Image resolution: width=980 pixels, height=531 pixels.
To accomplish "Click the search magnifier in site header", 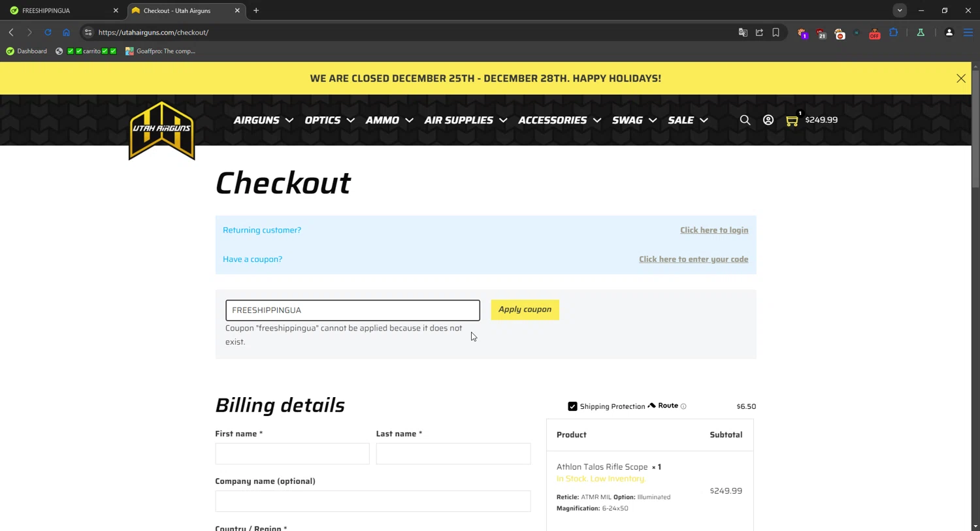I will [745, 120].
